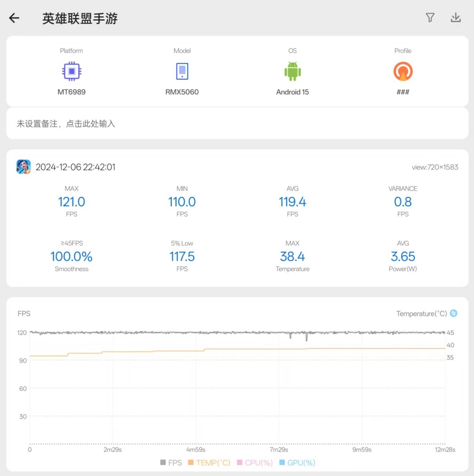Select the AVG 119.4 FPS value

point(292,202)
